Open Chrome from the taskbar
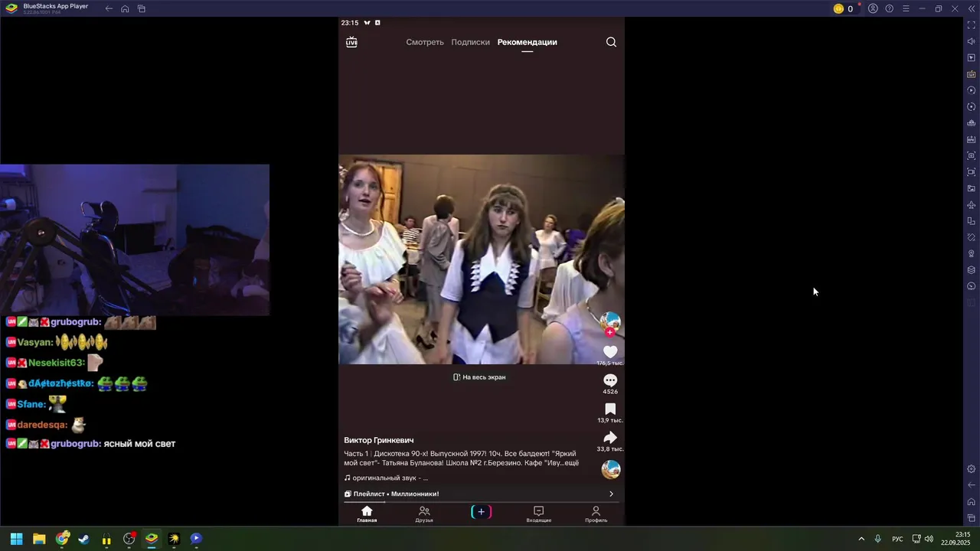 tap(62, 539)
